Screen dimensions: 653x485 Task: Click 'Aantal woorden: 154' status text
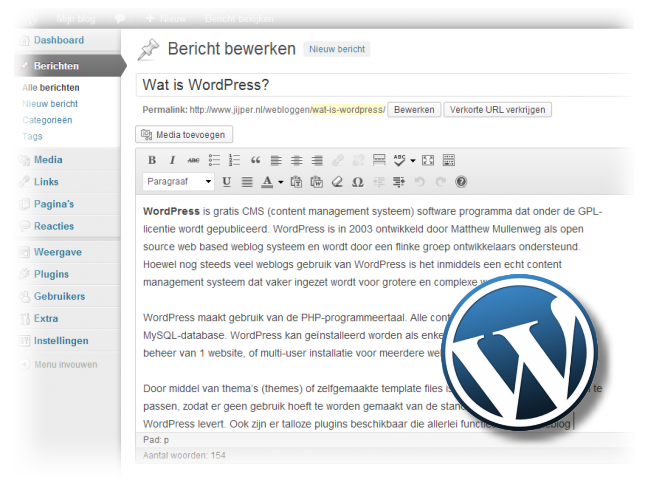[x=184, y=455]
